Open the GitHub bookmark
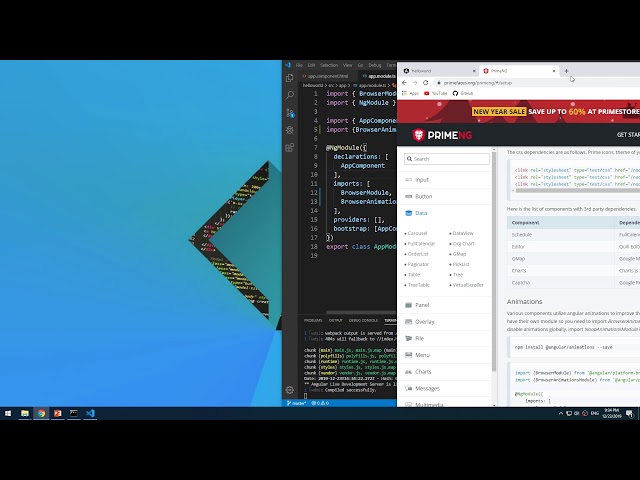Image resolution: width=640 pixels, height=480 pixels. (462, 93)
